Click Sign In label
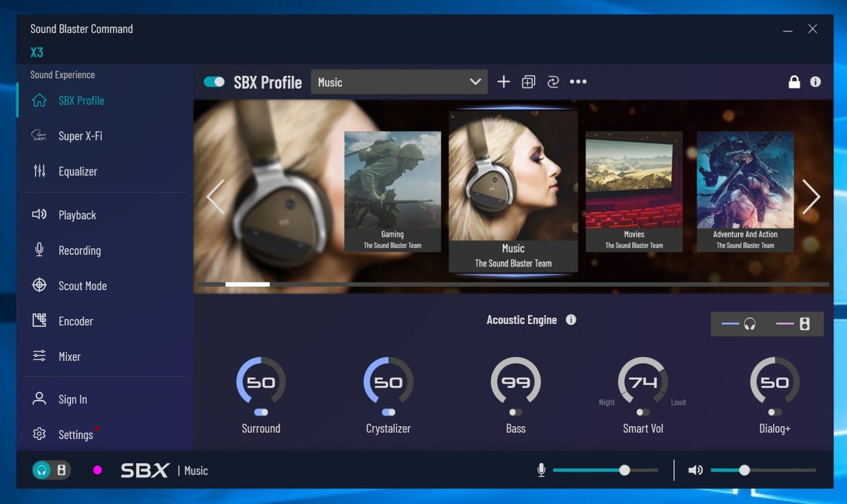847x504 pixels. (x=73, y=399)
